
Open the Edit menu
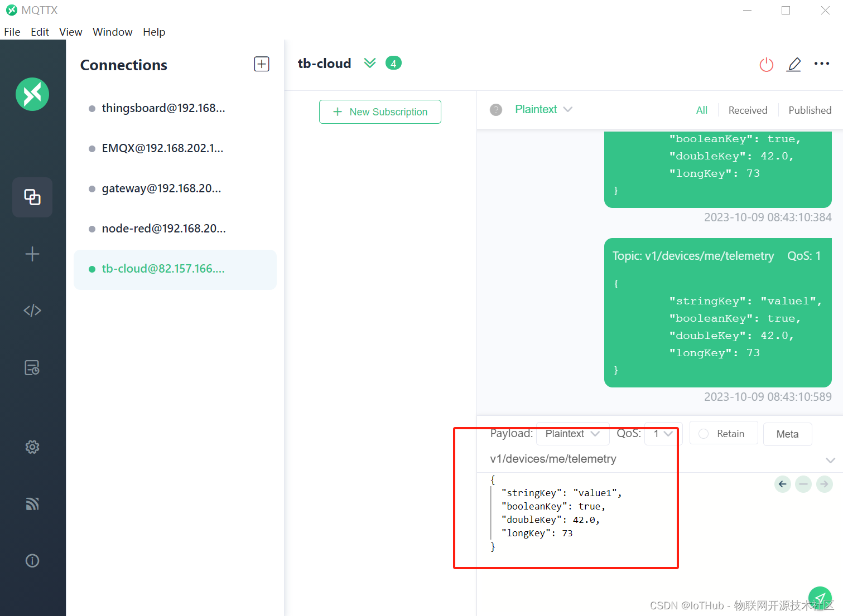40,32
